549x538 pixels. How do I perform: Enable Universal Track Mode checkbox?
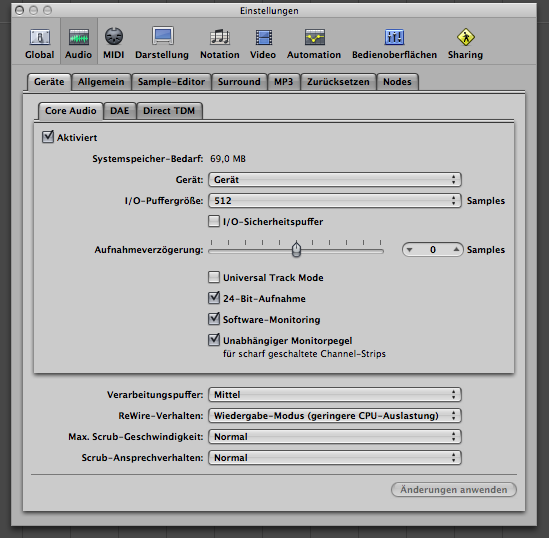point(214,277)
